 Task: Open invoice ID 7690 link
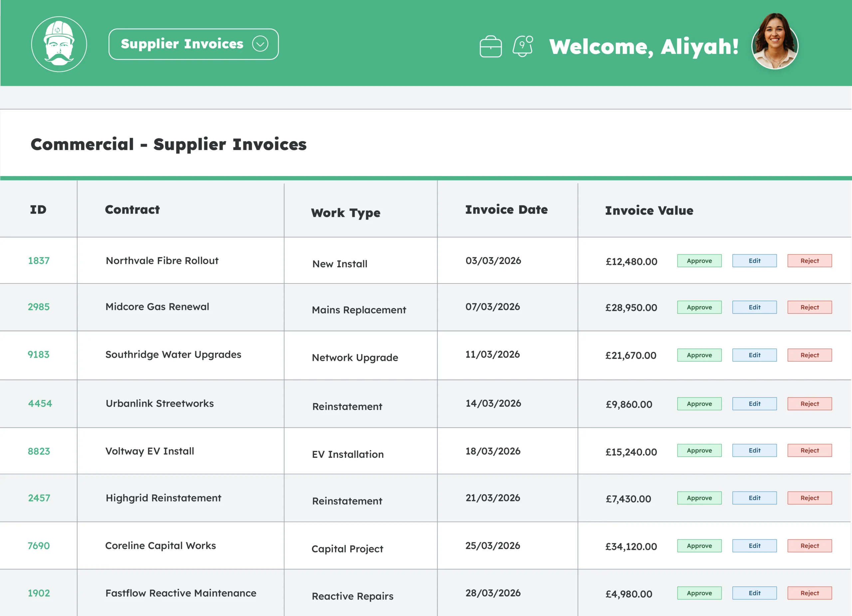(38, 546)
